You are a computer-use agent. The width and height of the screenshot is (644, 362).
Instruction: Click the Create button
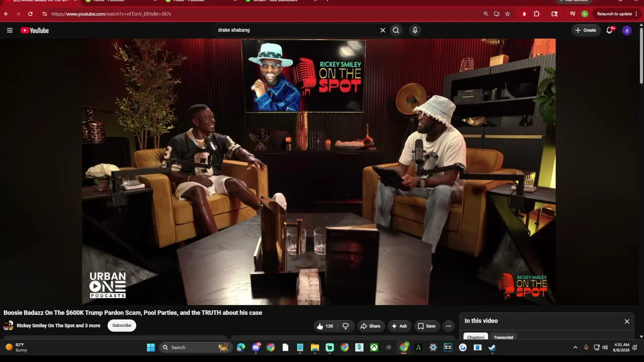point(586,30)
